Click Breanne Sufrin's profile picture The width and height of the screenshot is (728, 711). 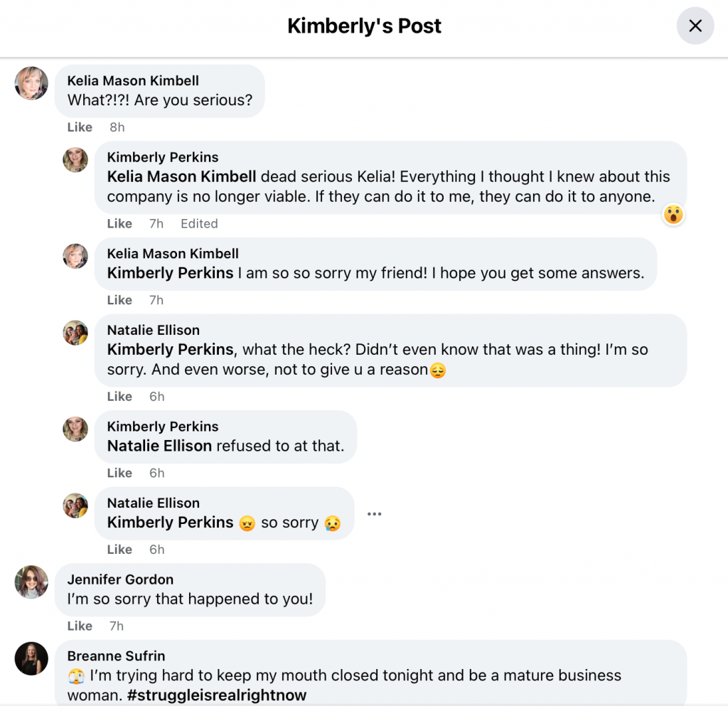point(31,658)
